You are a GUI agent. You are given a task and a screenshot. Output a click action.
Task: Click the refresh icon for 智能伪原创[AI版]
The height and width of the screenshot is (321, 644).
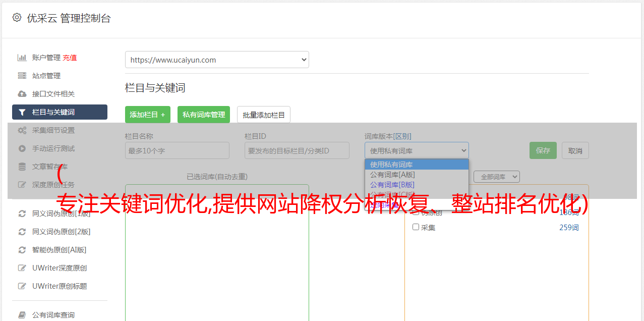pyautogui.click(x=22, y=250)
